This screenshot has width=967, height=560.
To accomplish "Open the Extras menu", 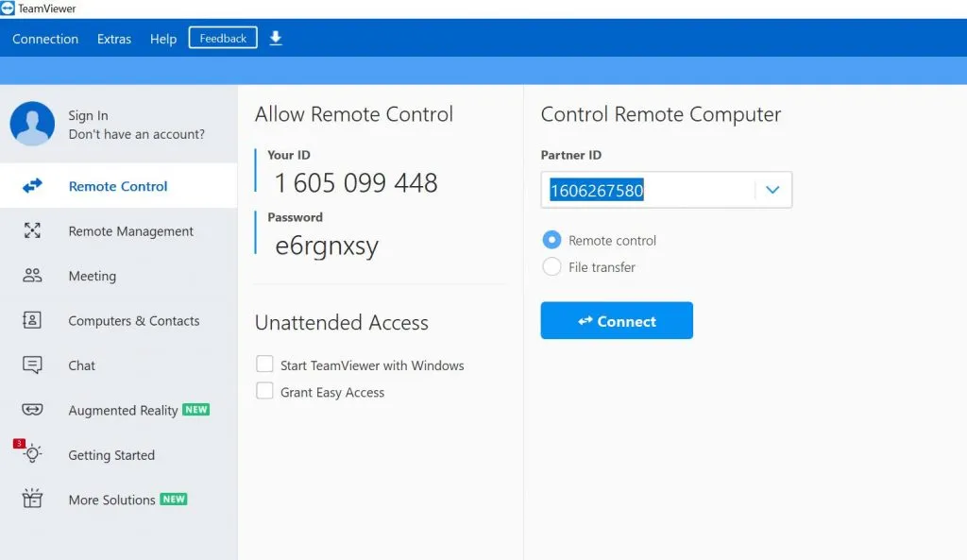I will coord(114,39).
